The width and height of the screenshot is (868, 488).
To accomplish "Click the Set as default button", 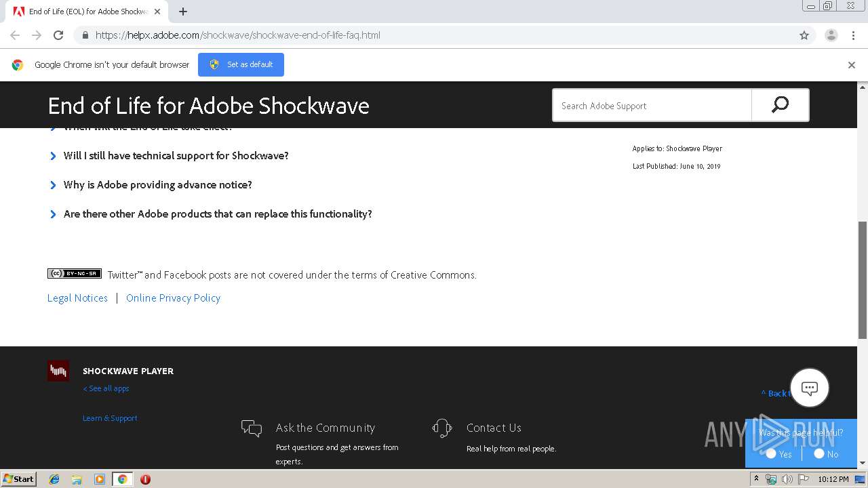I will click(x=241, y=64).
